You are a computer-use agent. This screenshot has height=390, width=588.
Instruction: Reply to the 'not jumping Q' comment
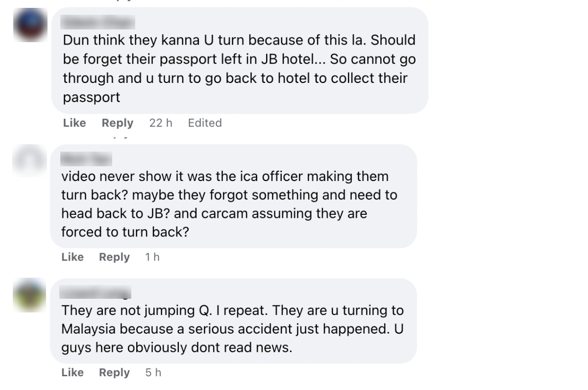point(114,373)
